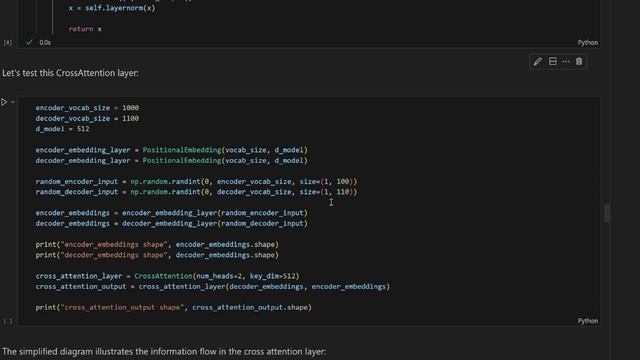Click the simplified diagram description text
Viewport: 640px width, 360px height.
[164, 351]
